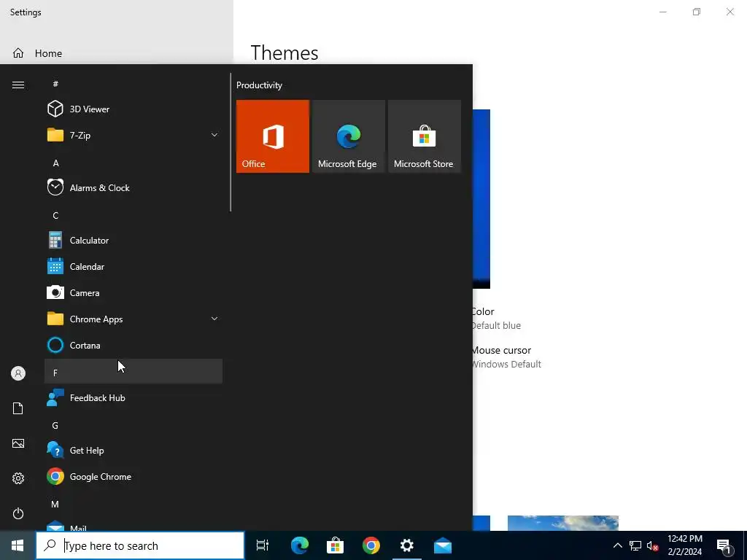Viewport: 747px width, 560px height.
Task: Click the network icon in system tray
Action: coord(635,545)
